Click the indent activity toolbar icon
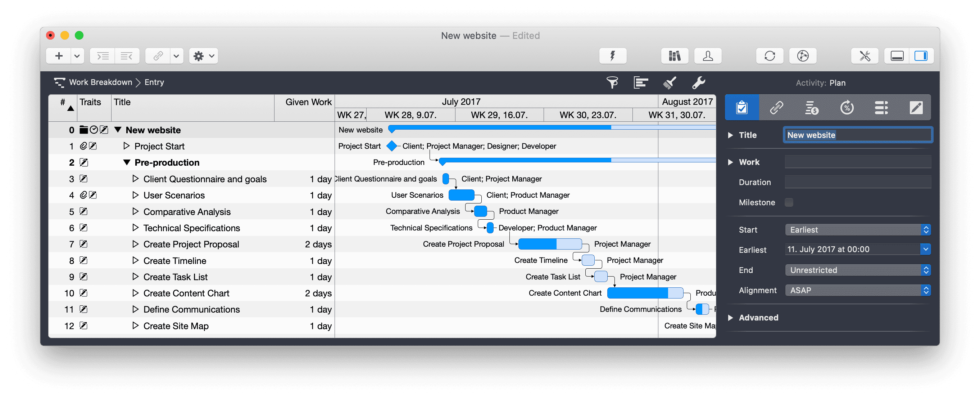Image resolution: width=980 pixels, height=399 pixels. [x=103, y=56]
